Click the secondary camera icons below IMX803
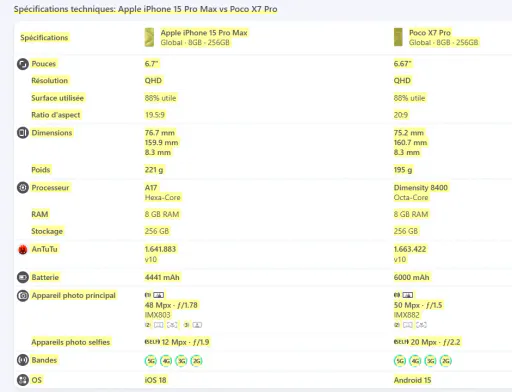Image resolution: width=512 pixels, height=392 pixels. 173,325
